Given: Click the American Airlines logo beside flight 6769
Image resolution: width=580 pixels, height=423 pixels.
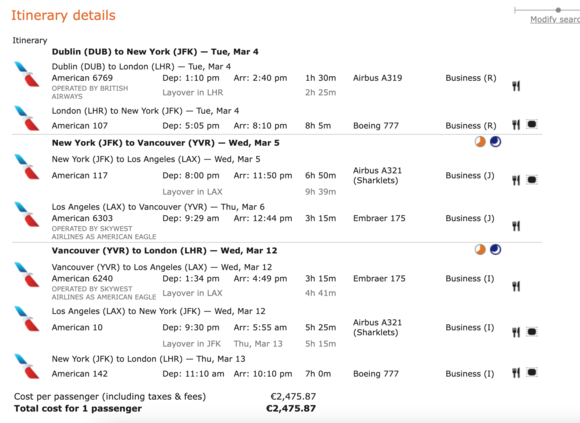Looking at the screenshot, I should (x=27, y=74).
